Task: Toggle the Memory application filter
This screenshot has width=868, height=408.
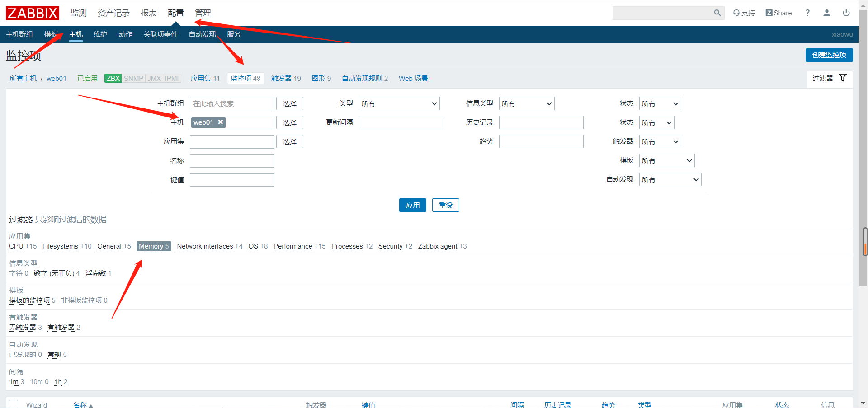Action: pos(153,246)
